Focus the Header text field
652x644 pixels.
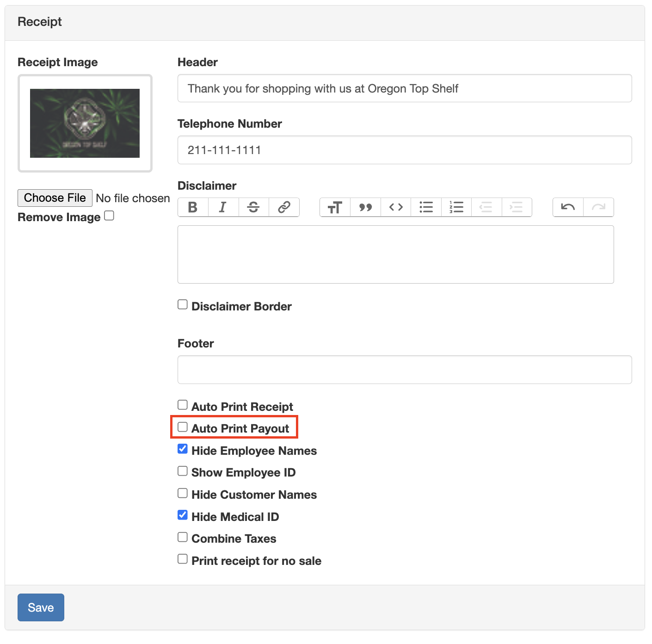[x=405, y=88]
